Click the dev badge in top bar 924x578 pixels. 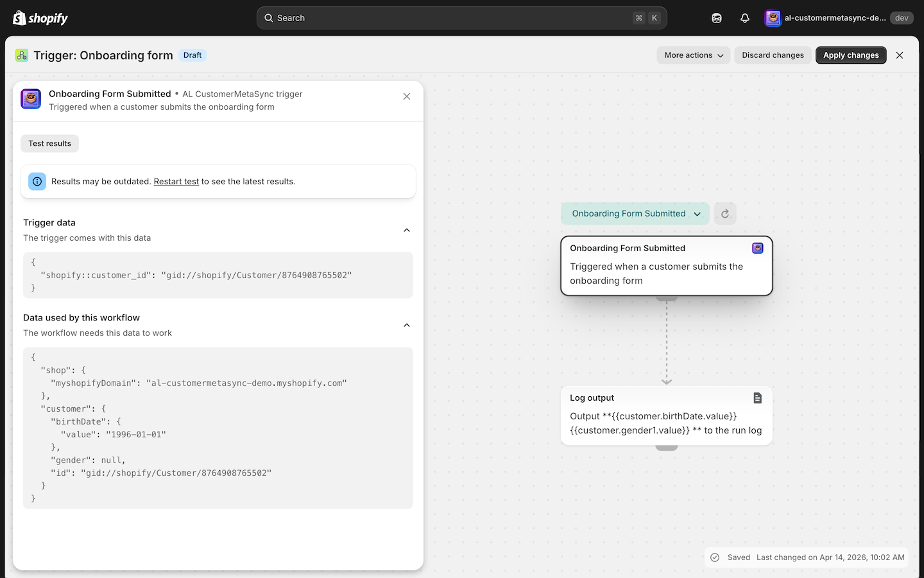[x=902, y=18]
